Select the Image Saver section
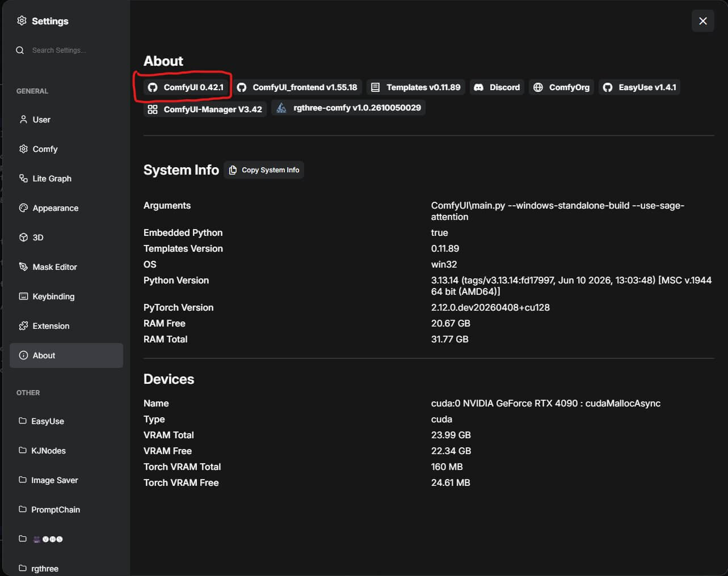 66,480
